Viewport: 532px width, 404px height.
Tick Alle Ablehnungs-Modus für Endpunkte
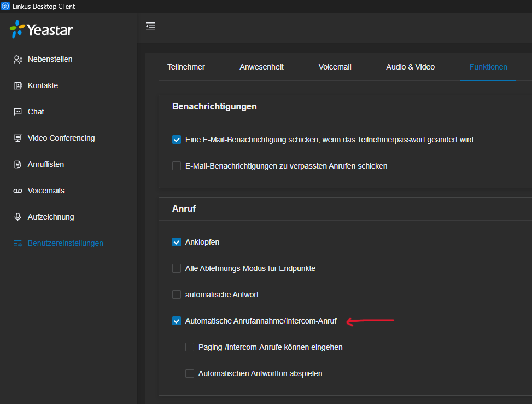pos(177,268)
